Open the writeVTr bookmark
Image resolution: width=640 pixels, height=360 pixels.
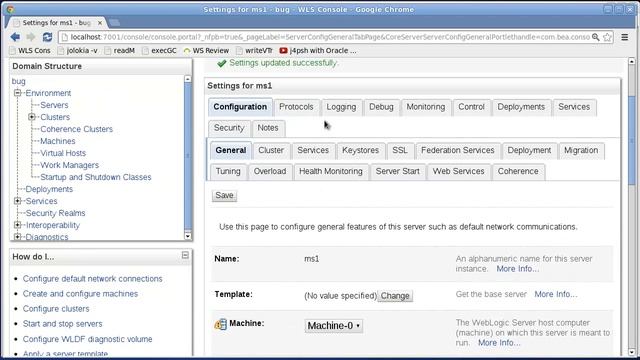point(254,51)
